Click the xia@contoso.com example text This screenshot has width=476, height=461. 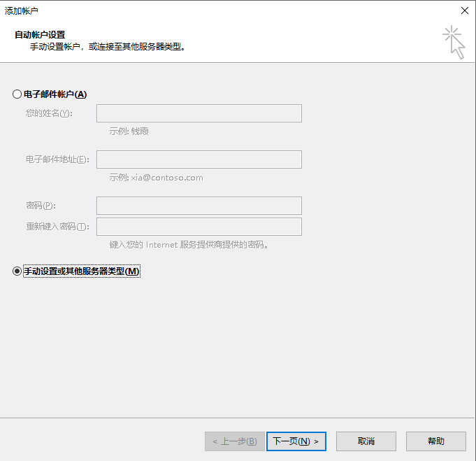tap(156, 178)
